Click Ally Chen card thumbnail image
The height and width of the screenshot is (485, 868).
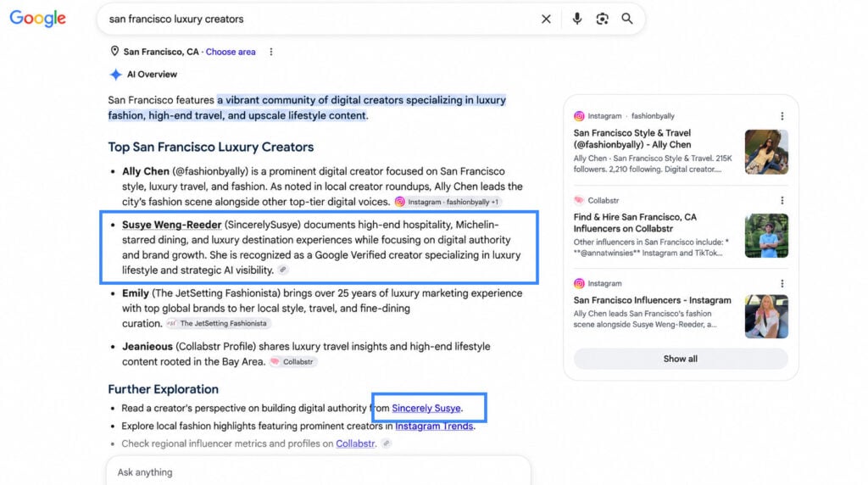click(766, 152)
